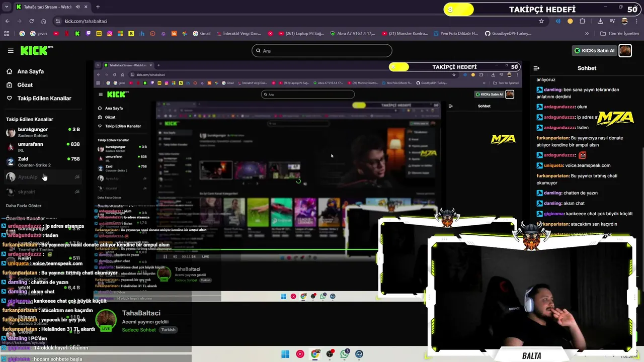The width and height of the screenshot is (644, 362).
Task: Open burakgungor followed channel
Action: (43, 132)
